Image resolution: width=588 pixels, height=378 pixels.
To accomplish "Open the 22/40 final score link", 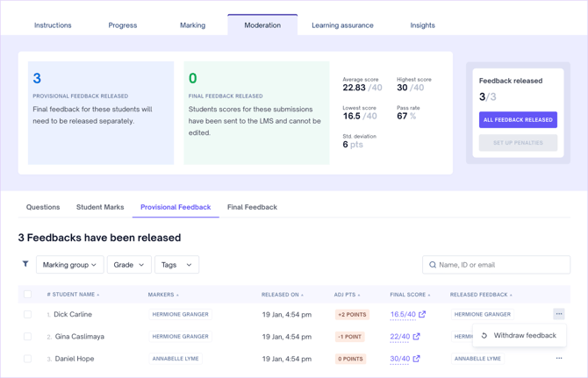I will 400,336.
